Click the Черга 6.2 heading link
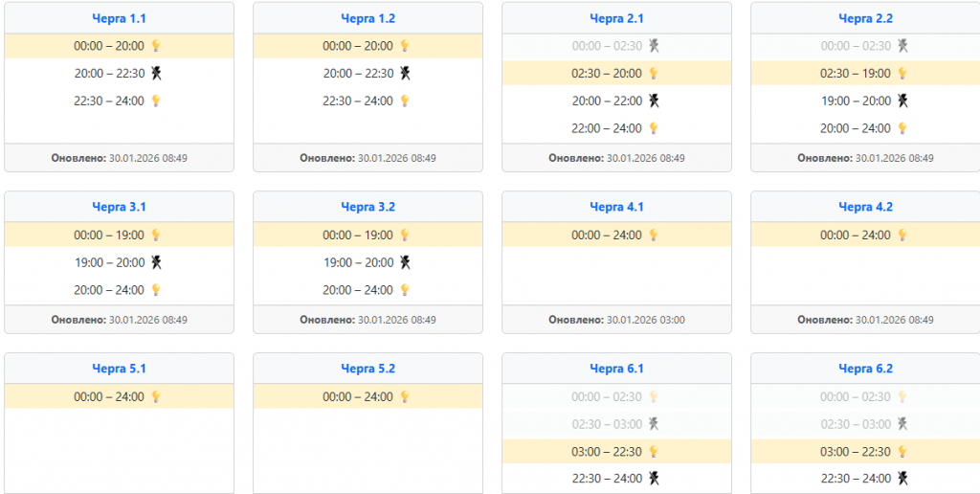 [865, 369]
